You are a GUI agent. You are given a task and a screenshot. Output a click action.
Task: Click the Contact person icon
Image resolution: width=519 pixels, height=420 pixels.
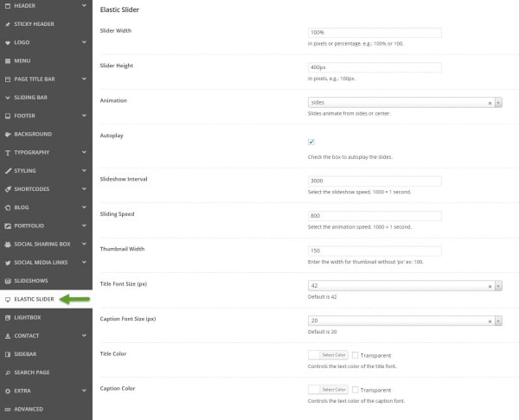8,336
